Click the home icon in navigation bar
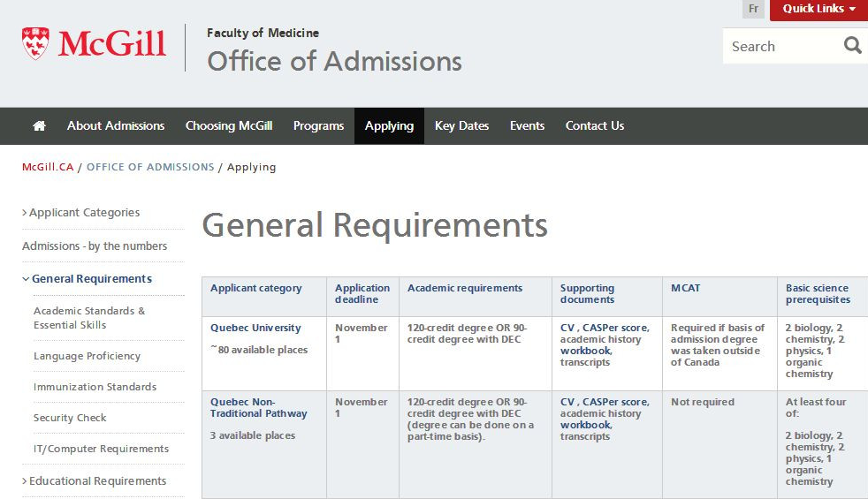 point(39,126)
